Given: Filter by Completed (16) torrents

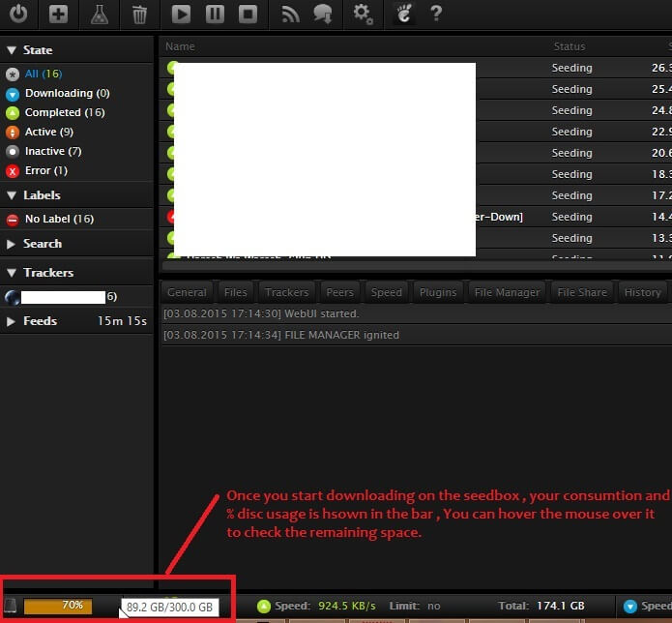Looking at the screenshot, I should pyautogui.click(x=66, y=112).
